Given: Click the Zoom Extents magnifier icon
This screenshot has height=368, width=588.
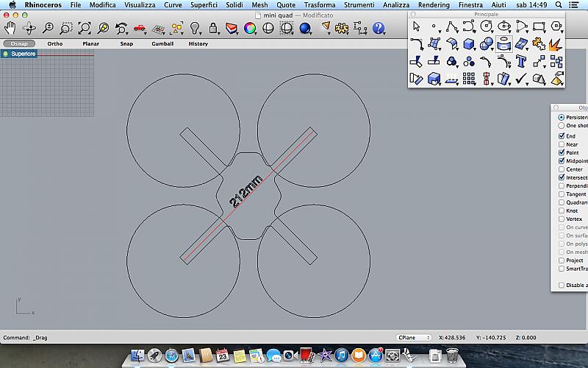Looking at the screenshot, I should (85, 29).
